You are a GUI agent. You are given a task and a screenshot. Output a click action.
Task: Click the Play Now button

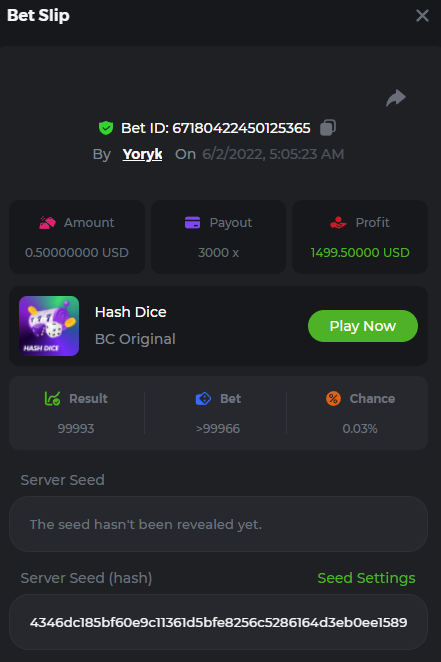(x=363, y=326)
